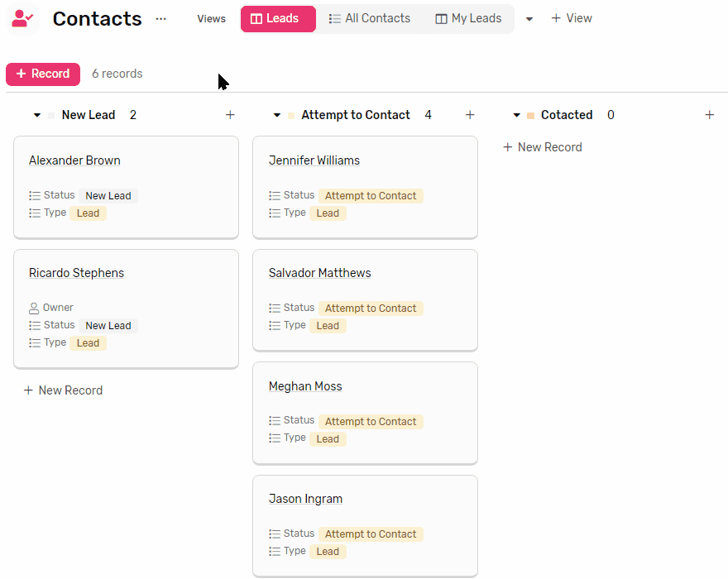Switch to the My Leads view tab
Screen dimensions: 728x579
[468, 18]
